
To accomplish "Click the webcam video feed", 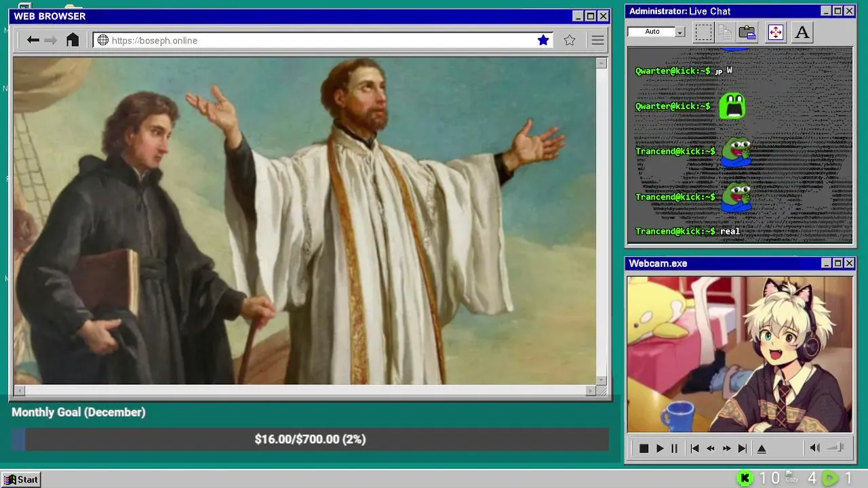I will click(739, 354).
